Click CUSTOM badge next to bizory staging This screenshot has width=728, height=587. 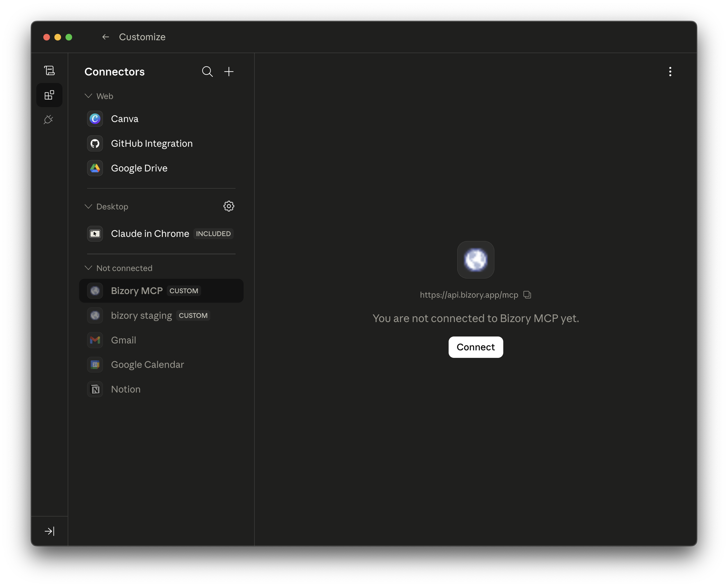coord(193,315)
